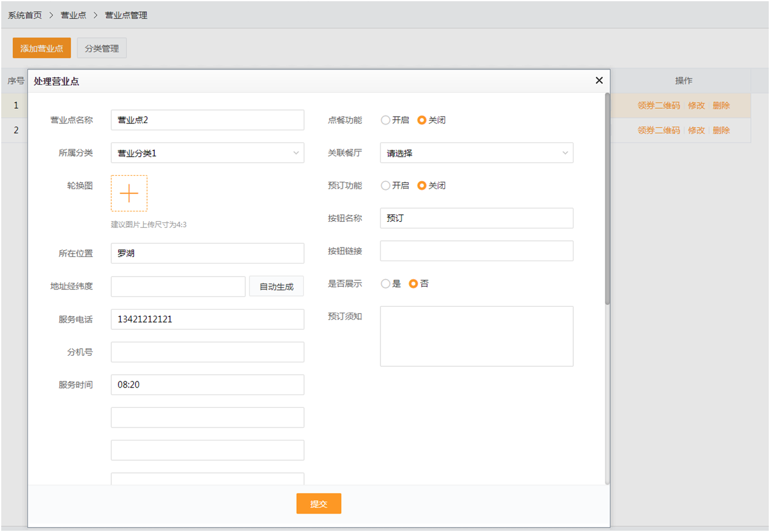The width and height of the screenshot is (770, 532).
Task: Click 领券二维码 link in first row
Action: click(659, 106)
